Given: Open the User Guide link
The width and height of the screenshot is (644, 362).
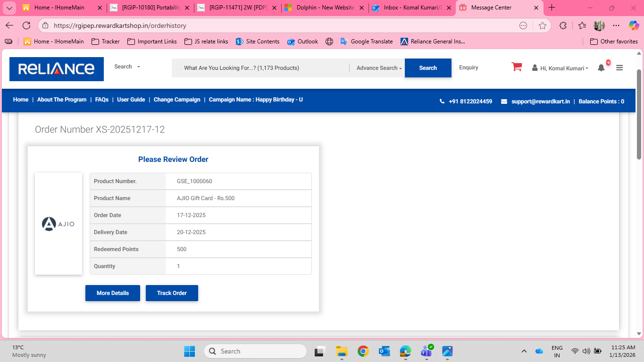Looking at the screenshot, I should click(131, 100).
